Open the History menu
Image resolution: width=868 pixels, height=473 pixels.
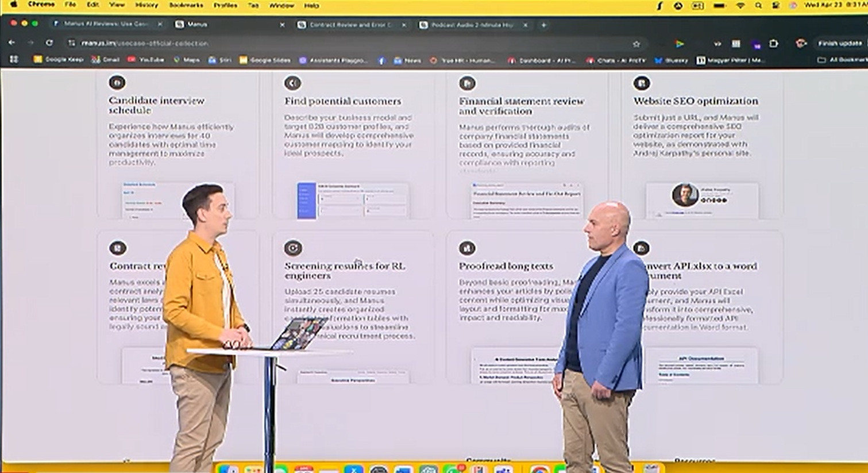pyautogui.click(x=146, y=5)
